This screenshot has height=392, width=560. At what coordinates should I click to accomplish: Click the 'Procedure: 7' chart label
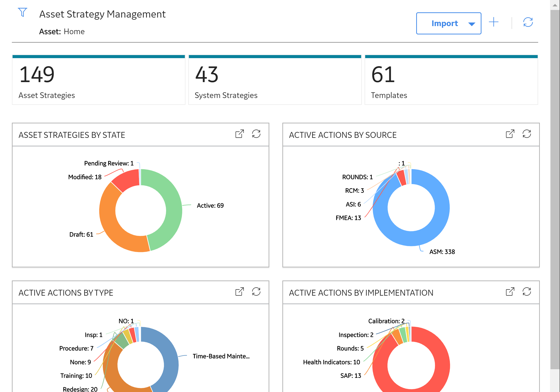pyautogui.click(x=76, y=348)
